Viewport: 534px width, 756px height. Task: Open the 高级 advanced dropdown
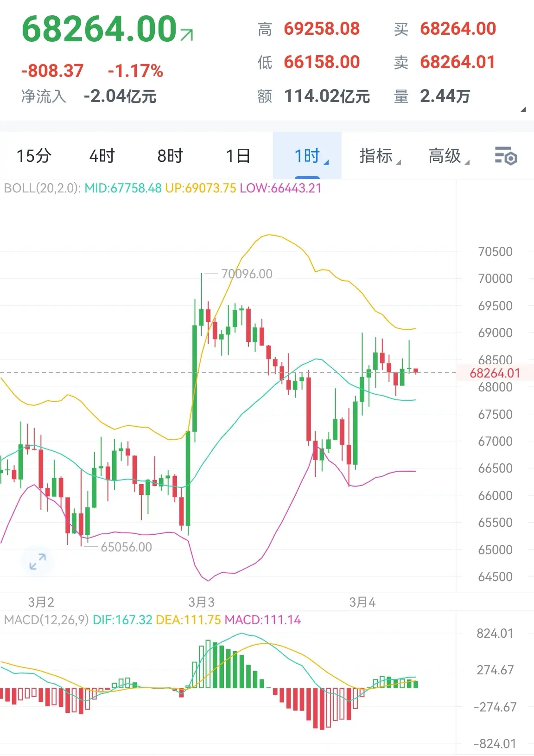448,156
